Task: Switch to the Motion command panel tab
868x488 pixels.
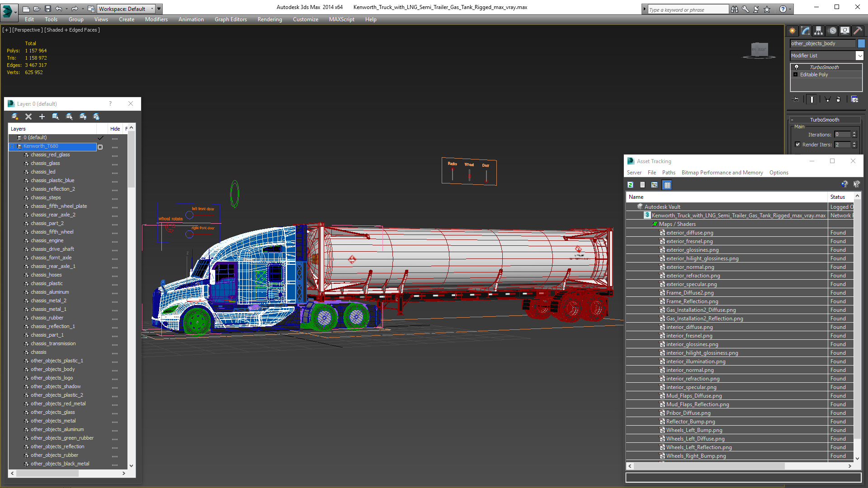Action: point(832,31)
